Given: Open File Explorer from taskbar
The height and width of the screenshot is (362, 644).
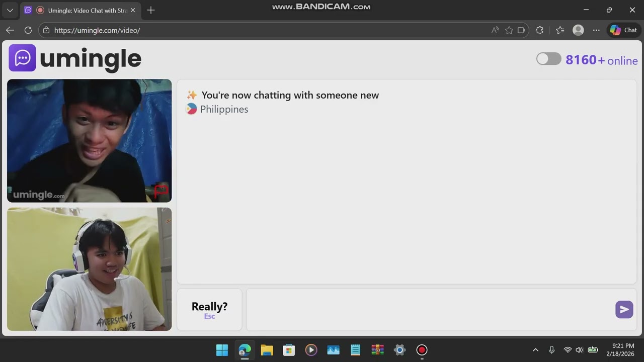Looking at the screenshot, I should pos(267,350).
